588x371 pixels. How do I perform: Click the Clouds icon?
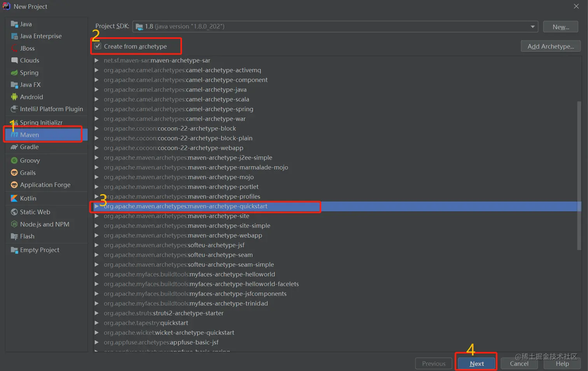pos(14,60)
